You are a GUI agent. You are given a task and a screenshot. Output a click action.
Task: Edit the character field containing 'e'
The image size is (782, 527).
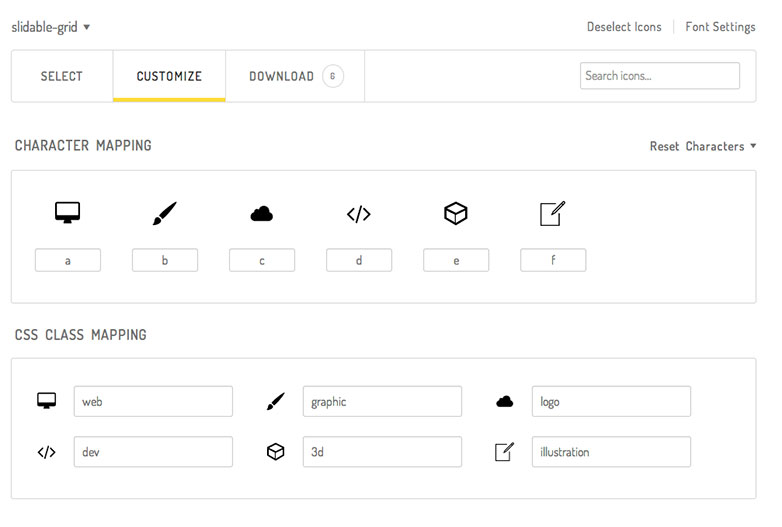click(x=456, y=260)
